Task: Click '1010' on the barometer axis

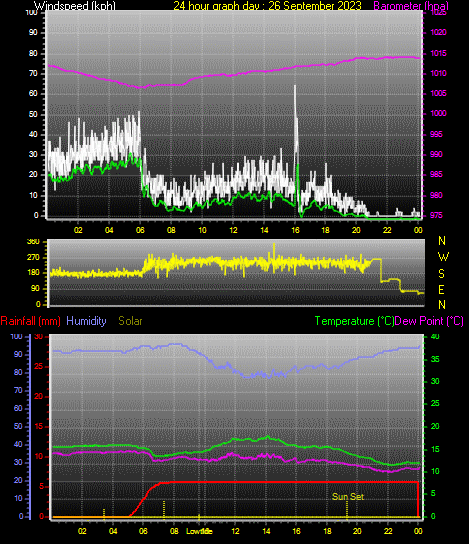Action: tap(438, 74)
